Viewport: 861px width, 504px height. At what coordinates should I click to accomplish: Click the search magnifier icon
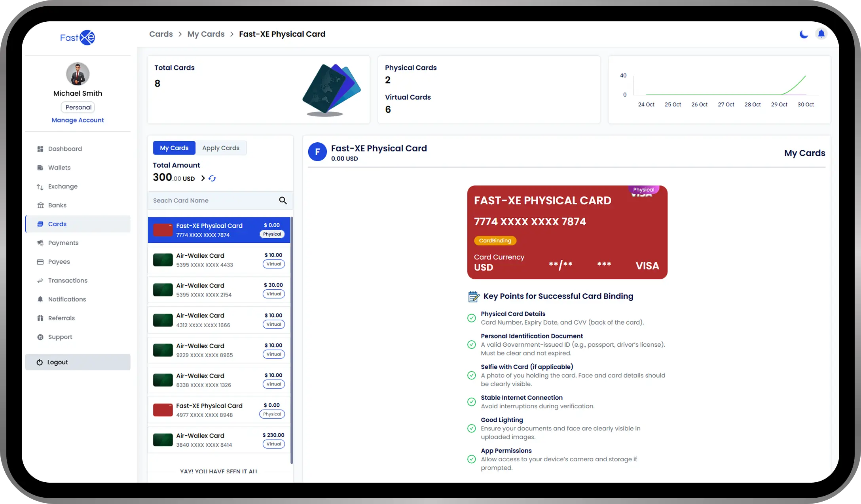(283, 200)
